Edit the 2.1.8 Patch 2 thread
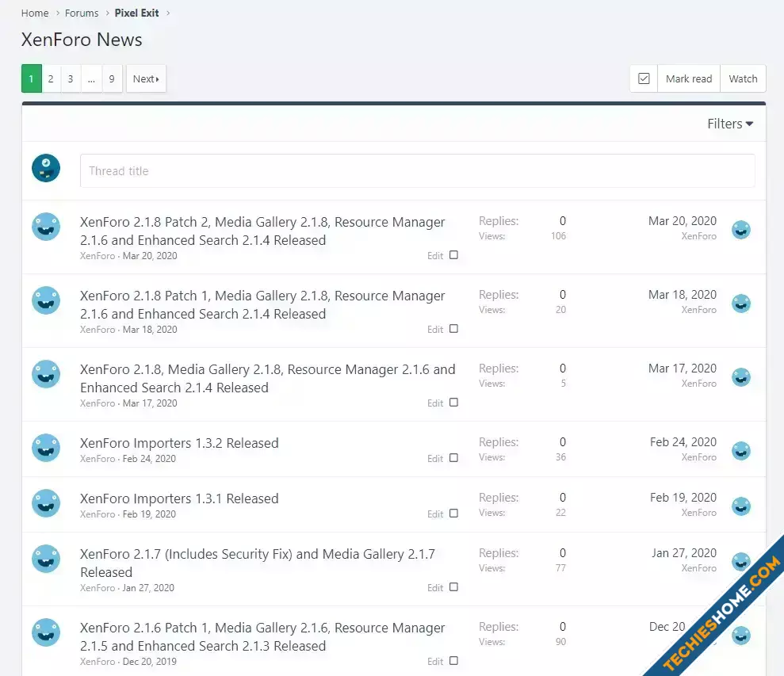This screenshot has width=784, height=676. pyautogui.click(x=435, y=255)
